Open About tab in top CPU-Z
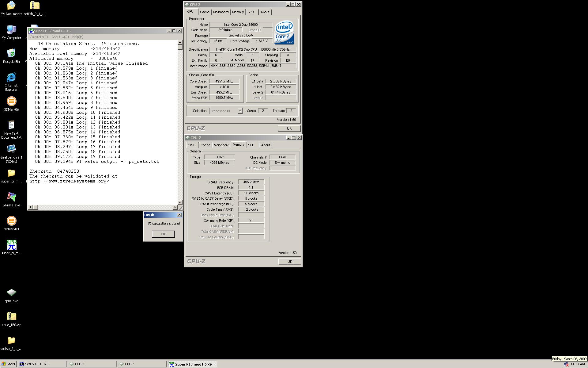 click(265, 12)
